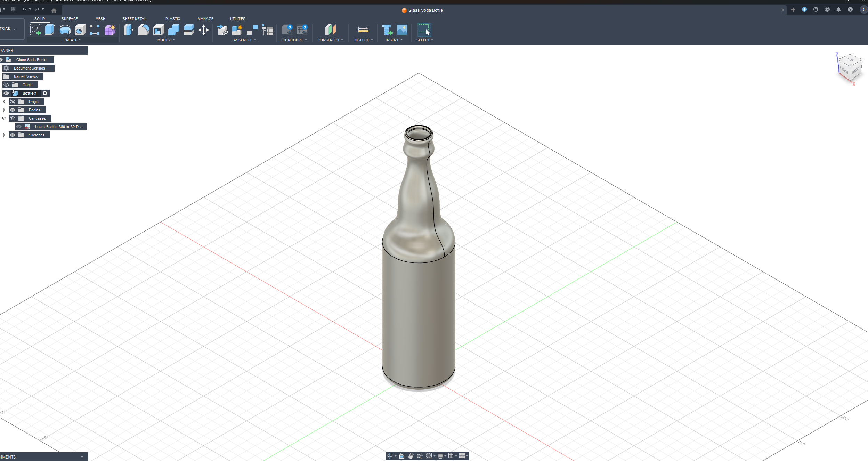
Task: Select the Revolve tool icon
Action: point(65,30)
